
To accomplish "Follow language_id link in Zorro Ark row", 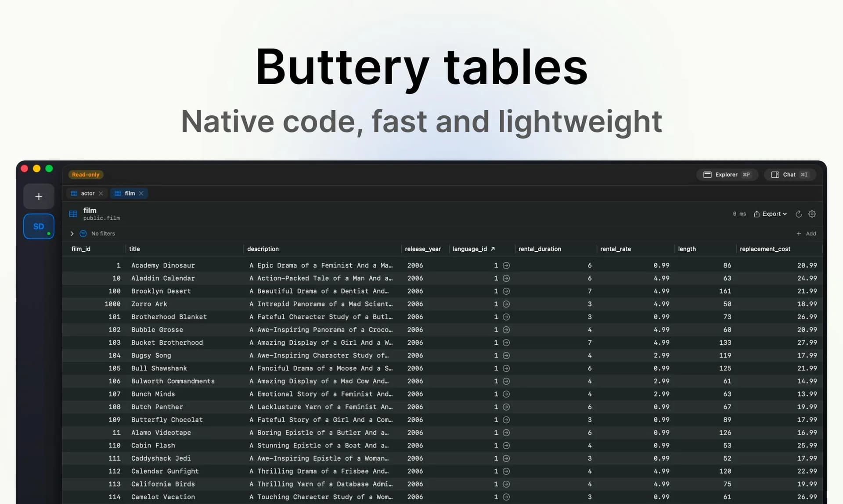I will 506,304.
